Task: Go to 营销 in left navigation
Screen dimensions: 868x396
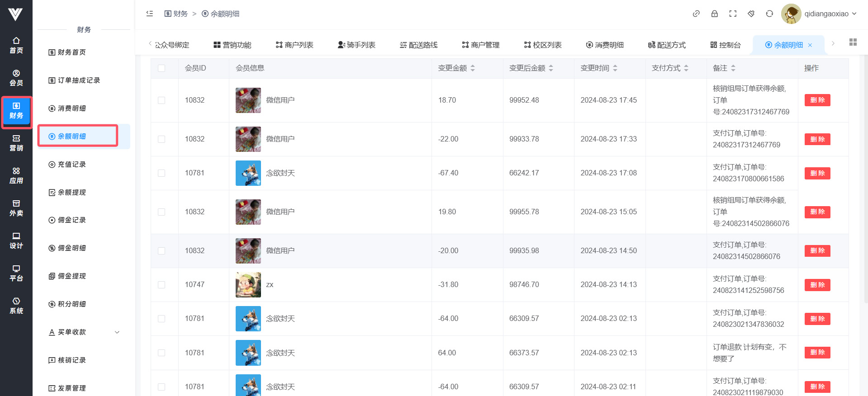Action: tap(16, 143)
